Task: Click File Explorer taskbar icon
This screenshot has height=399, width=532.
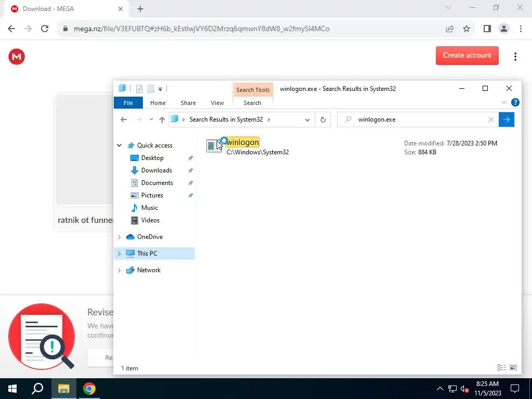Action: (63, 389)
